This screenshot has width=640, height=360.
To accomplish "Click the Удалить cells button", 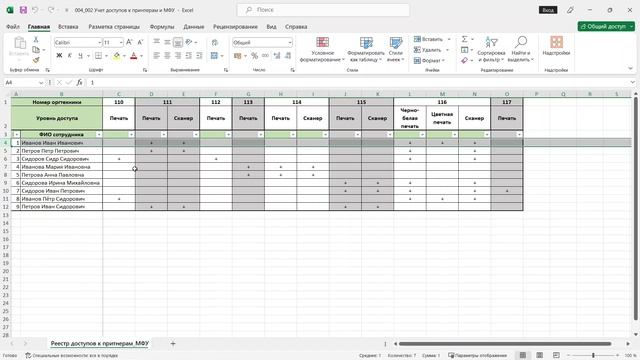I will pyautogui.click(x=427, y=50).
